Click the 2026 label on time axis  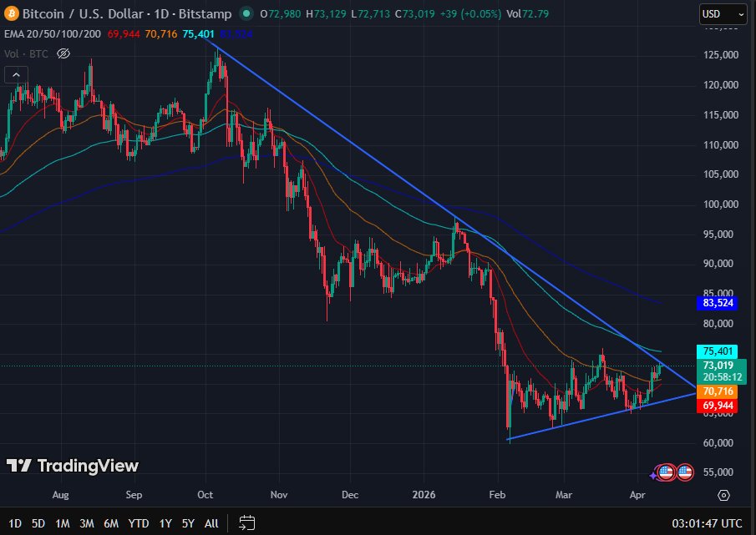pos(424,495)
